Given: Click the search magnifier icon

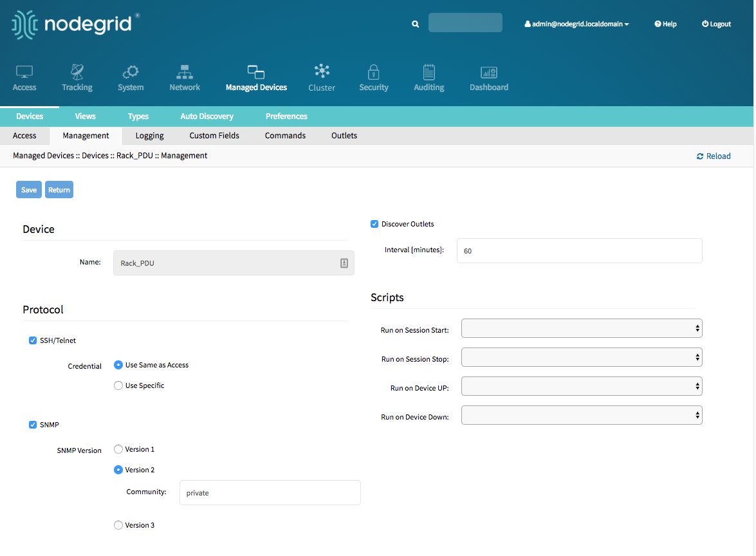Looking at the screenshot, I should coord(415,24).
